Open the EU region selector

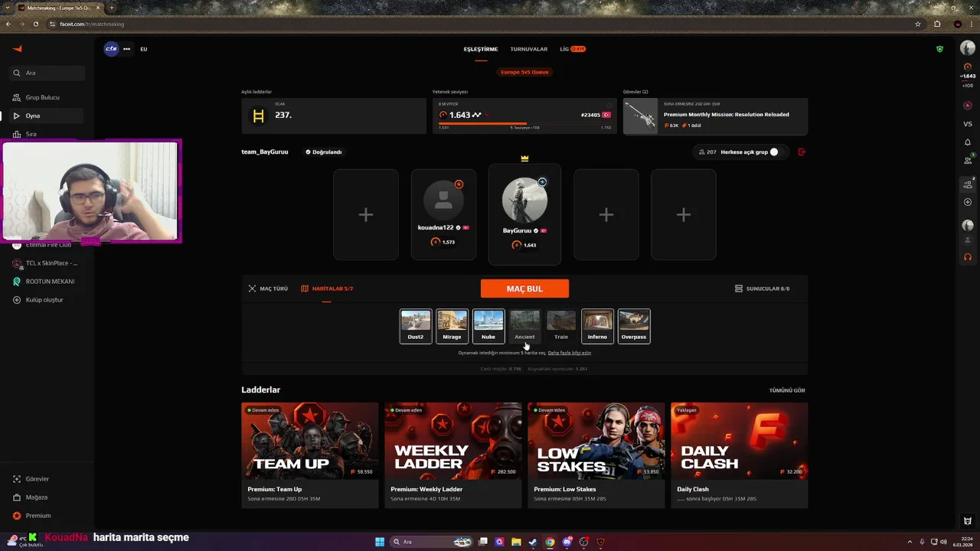click(x=144, y=49)
